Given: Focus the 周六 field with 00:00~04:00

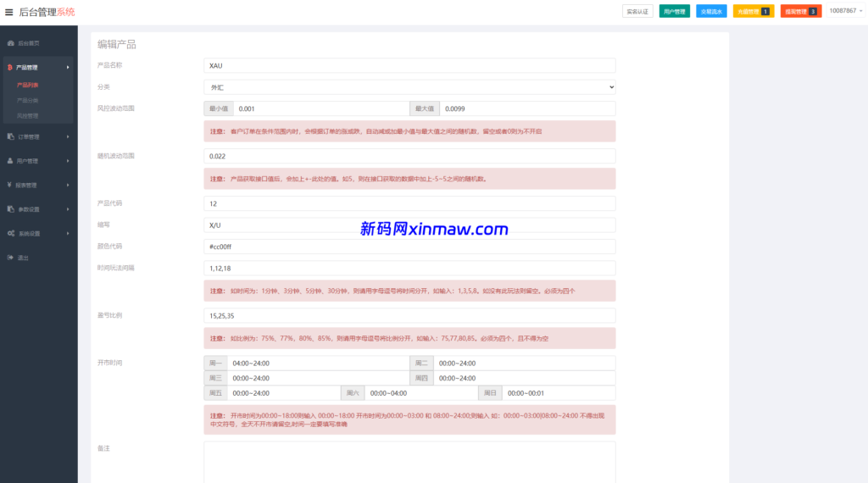Looking at the screenshot, I should coord(421,393).
